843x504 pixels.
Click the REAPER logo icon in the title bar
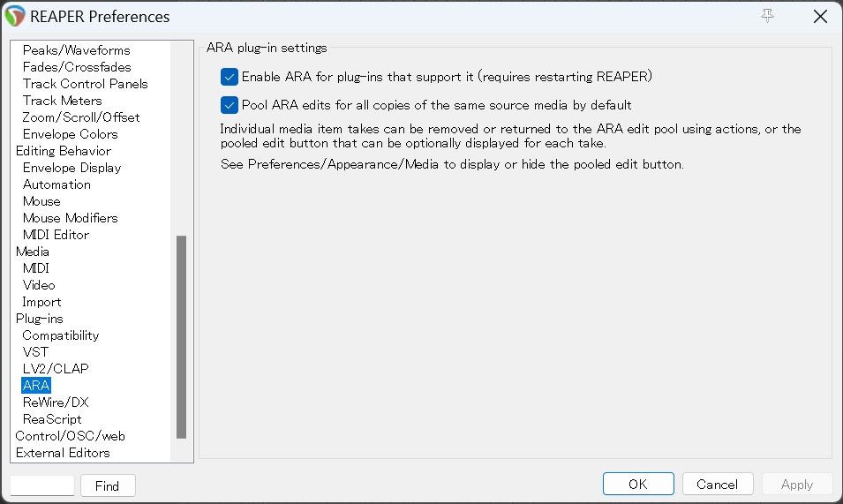coord(15,16)
